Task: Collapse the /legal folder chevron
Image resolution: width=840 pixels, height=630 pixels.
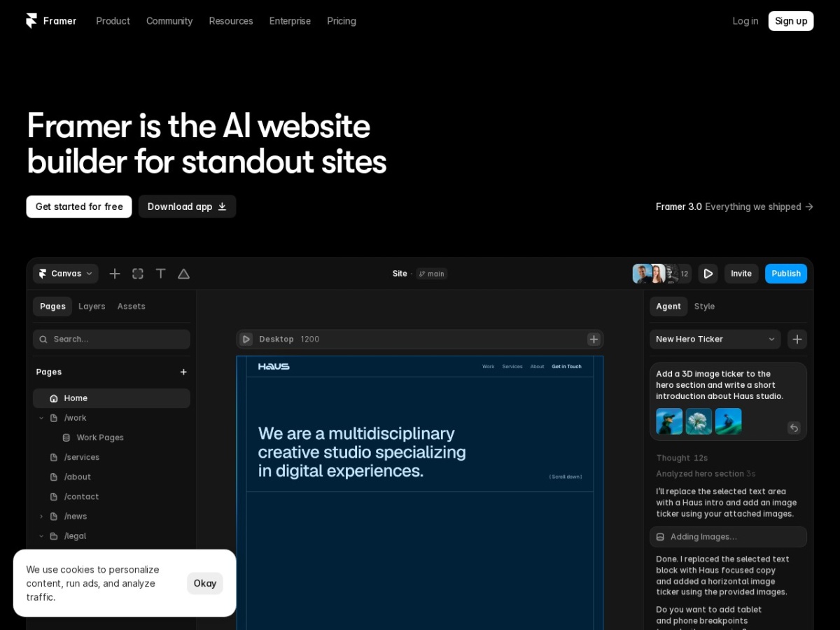Action: tap(41, 535)
